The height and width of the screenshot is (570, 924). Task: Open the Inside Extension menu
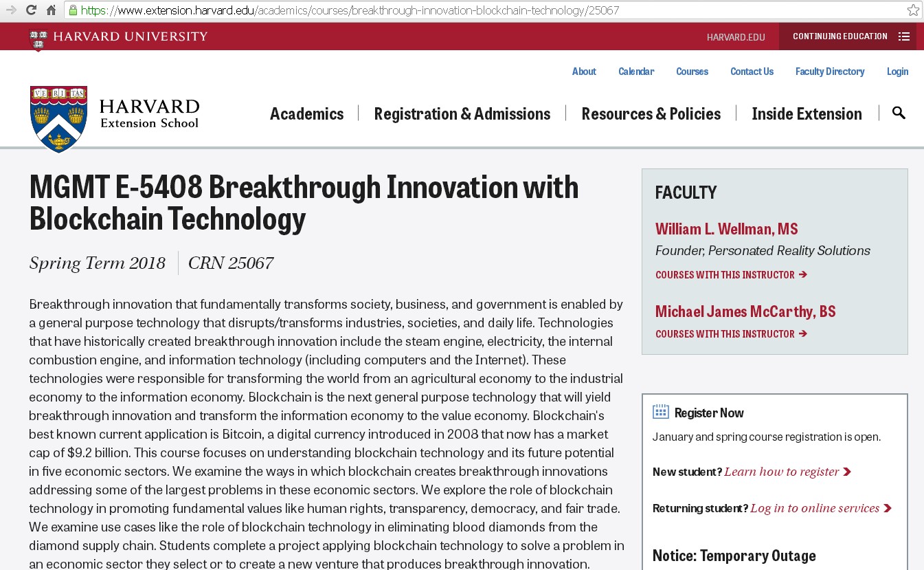[807, 113]
